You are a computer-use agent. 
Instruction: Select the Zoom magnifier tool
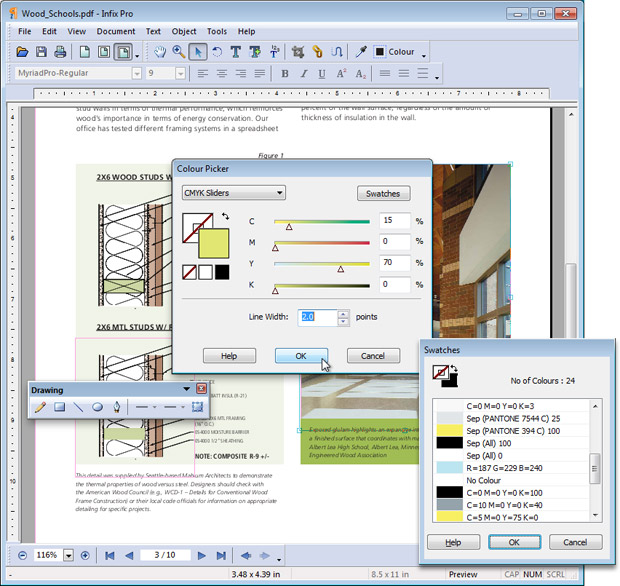[x=179, y=52]
